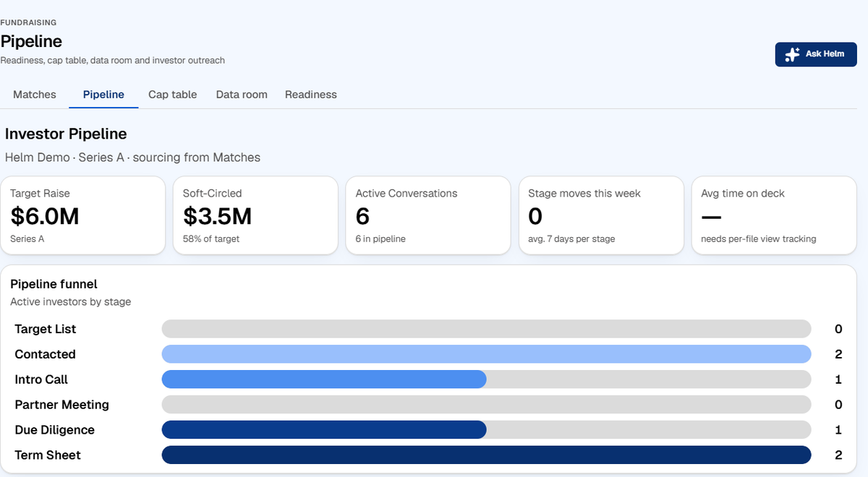Click the "58% of target" text
868x477 pixels.
tap(211, 239)
